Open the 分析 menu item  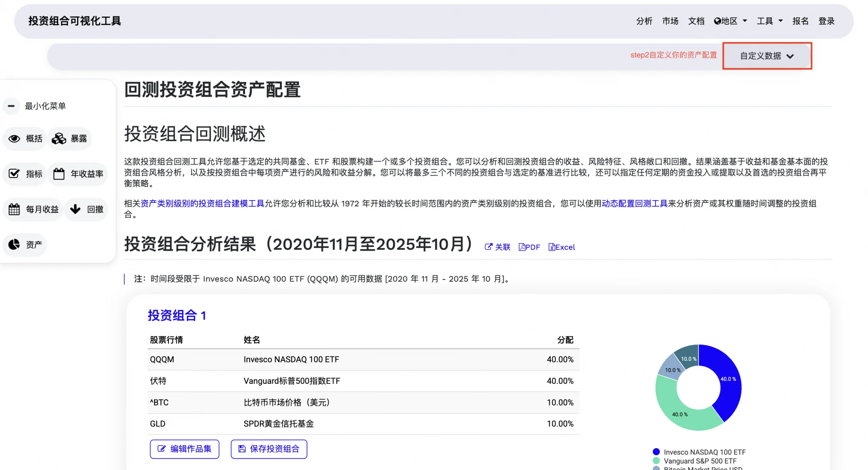(644, 20)
